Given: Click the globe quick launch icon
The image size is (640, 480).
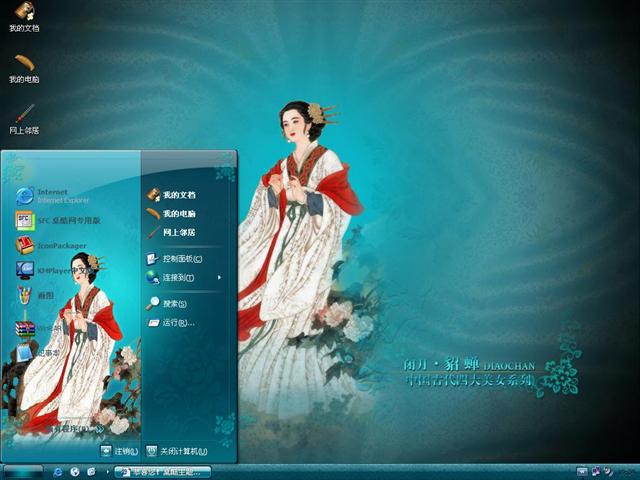Looking at the screenshot, I should pyautogui.click(x=74, y=472).
